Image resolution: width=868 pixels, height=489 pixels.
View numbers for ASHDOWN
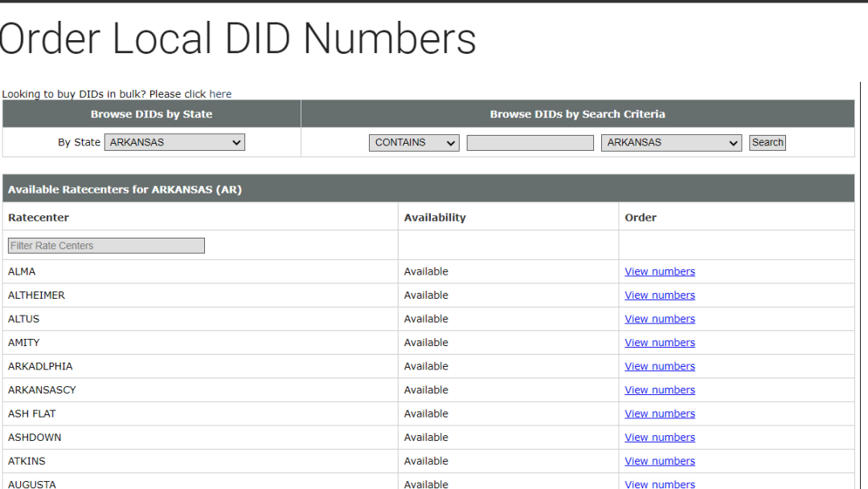[x=659, y=437]
